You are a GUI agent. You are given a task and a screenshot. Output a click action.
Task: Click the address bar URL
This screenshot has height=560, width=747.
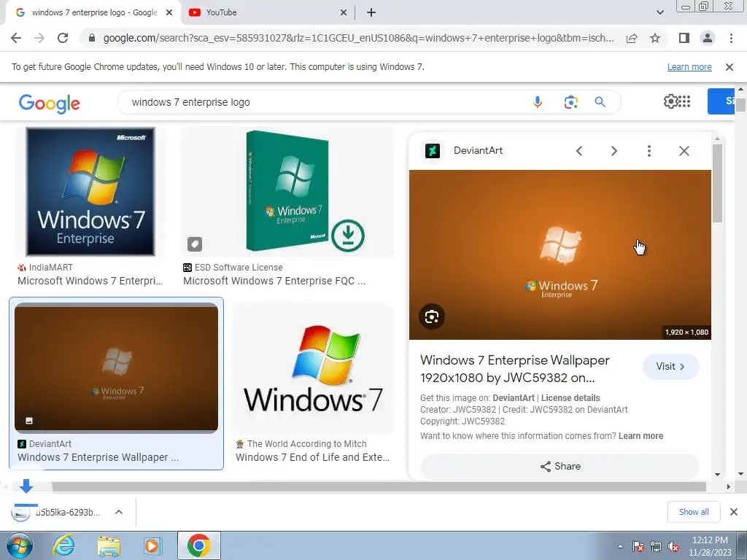click(x=358, y=38)
